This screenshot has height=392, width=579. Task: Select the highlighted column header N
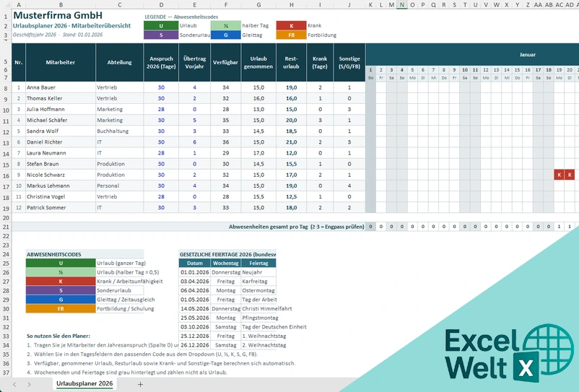pyautogui.click(x=401, y=5)
